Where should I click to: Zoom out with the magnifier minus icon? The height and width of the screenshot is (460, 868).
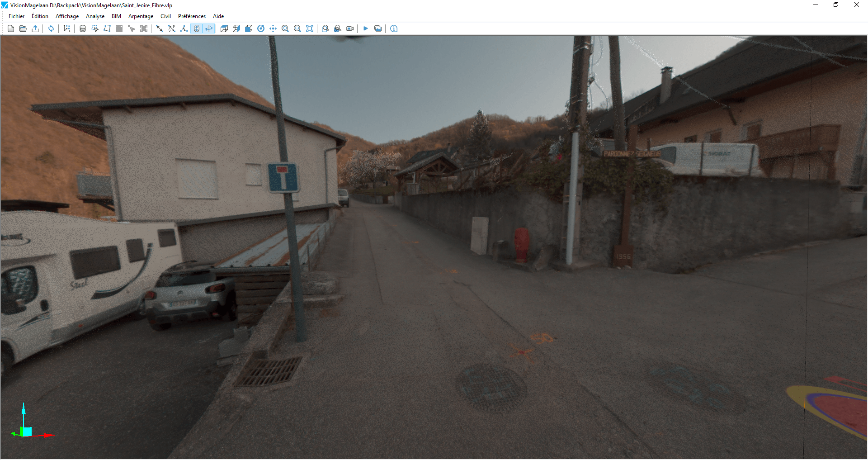coord(297,28)
